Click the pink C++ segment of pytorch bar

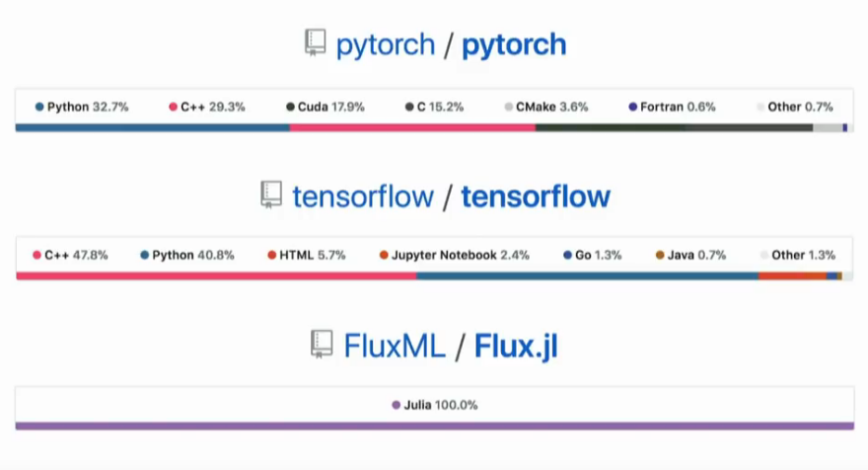pos(412,128)
